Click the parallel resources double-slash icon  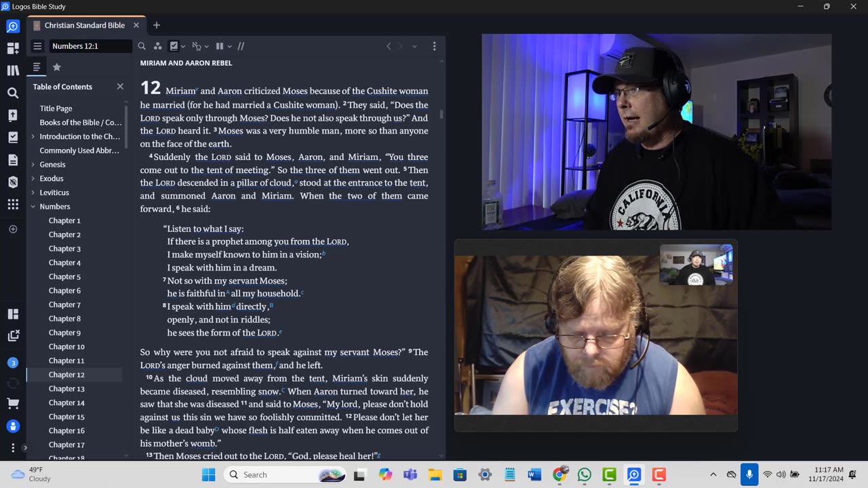point(241,46)
